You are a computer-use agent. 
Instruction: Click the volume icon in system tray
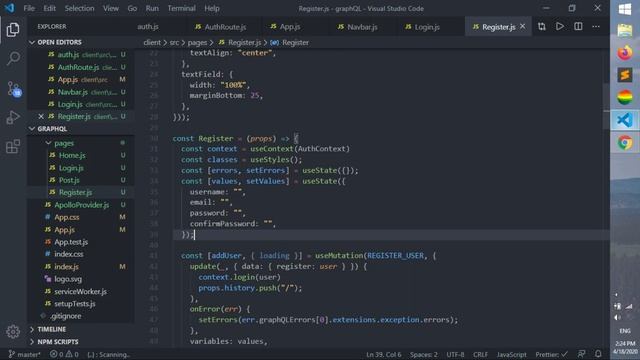(618, 317)
